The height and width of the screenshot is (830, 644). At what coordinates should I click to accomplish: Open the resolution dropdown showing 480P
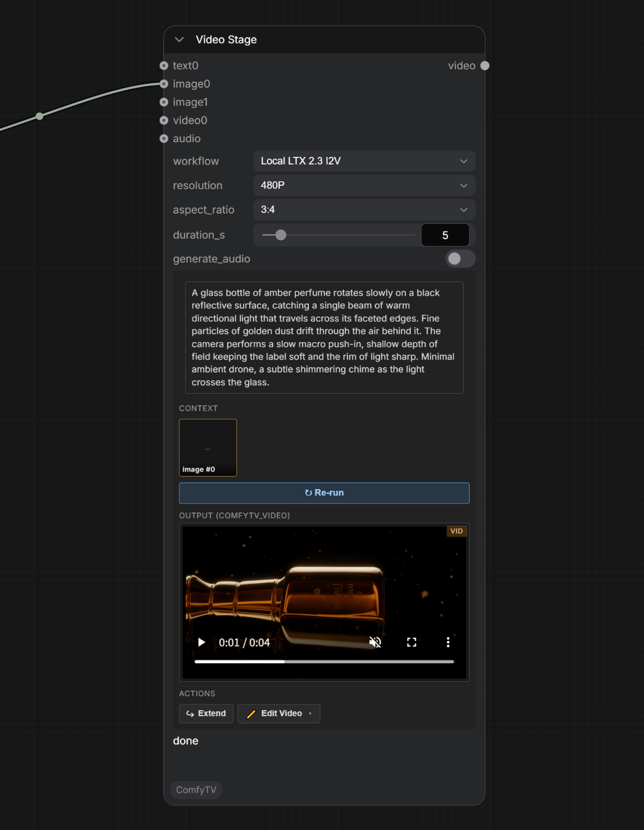pyautogui.click(x=364, y=186)
